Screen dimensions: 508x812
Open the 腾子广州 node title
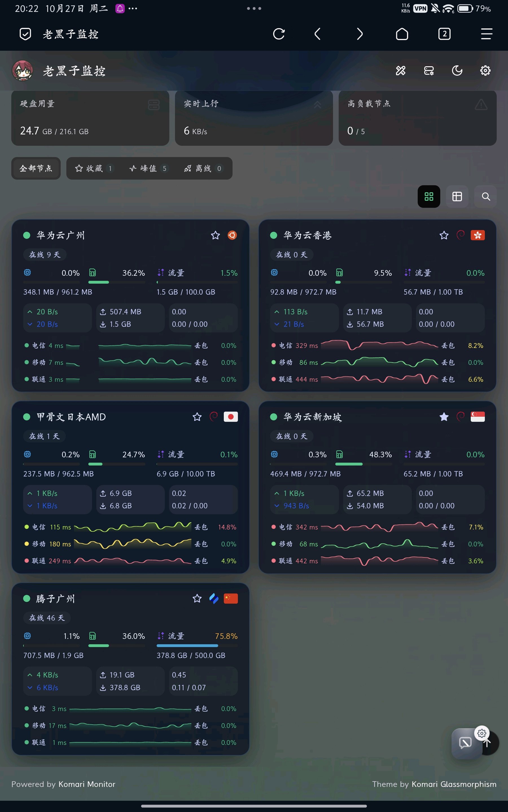[55, 599]
